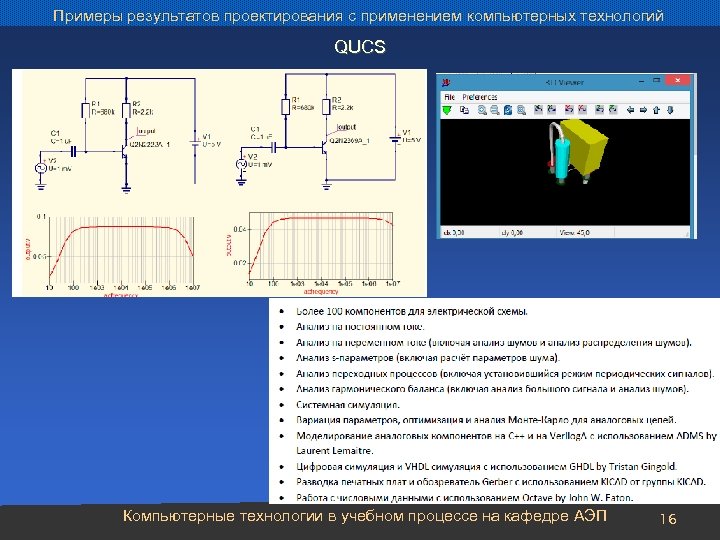Image resolution: width=720 pixels, height=540 pixels.
Task: Click the Zoom in magnifier icon
Action: pos(482,110)
